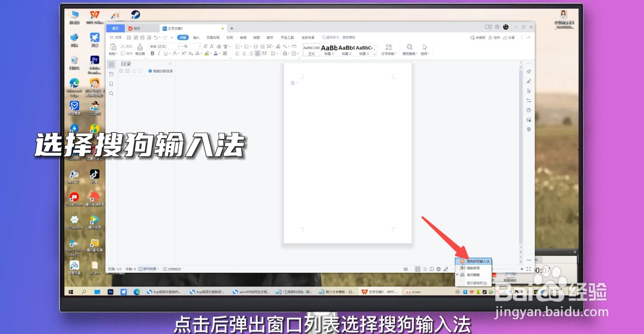Toggle underline formatting
The image size is (644, 334).
165,53
